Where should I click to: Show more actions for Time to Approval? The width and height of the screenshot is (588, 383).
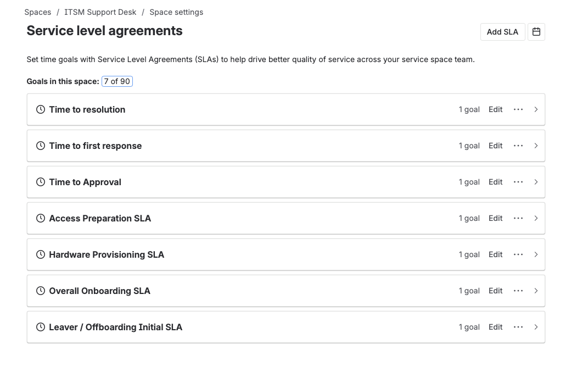click(x=518, y=182)
